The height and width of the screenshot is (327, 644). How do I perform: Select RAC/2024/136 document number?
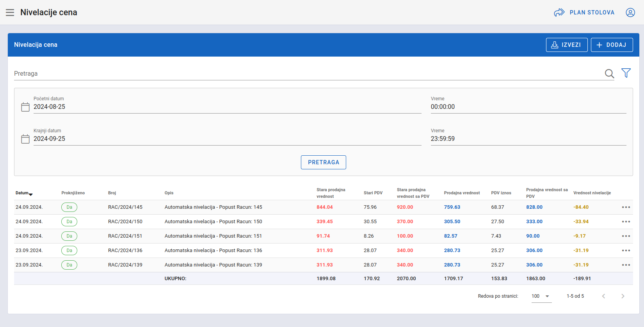(125, 251)
